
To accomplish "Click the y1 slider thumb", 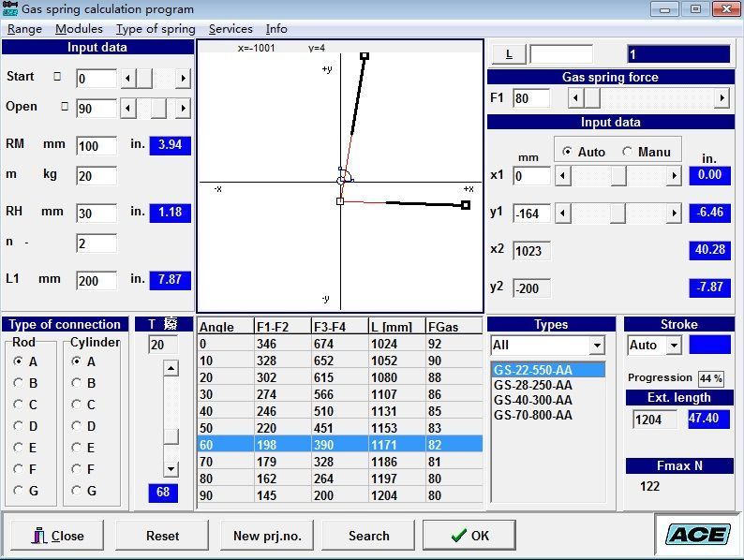I will click(x=618, y=214).
